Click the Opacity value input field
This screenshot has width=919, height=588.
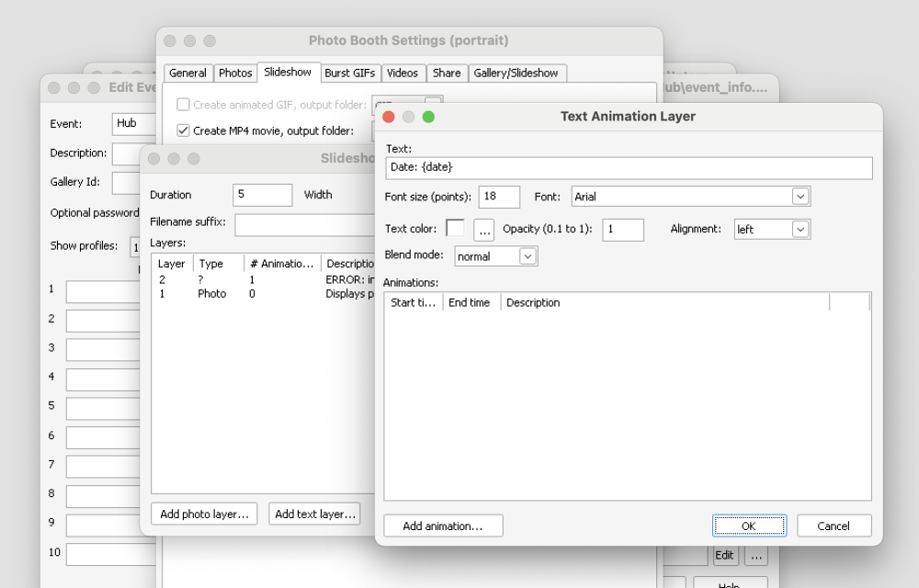623,230
